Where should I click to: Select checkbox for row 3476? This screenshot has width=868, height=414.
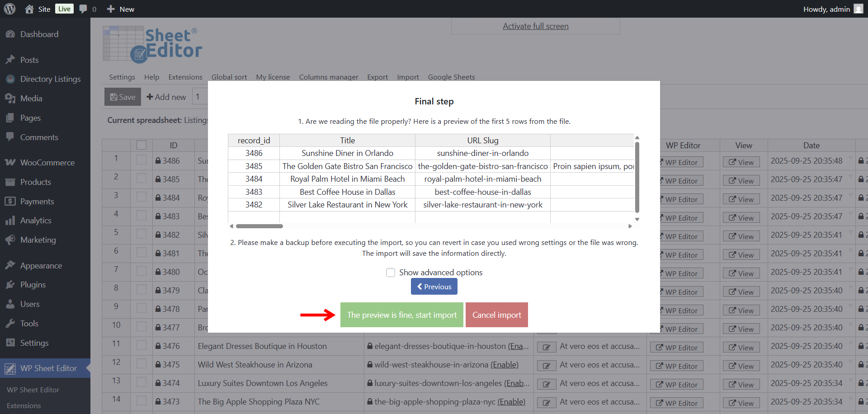pos(142,345)
